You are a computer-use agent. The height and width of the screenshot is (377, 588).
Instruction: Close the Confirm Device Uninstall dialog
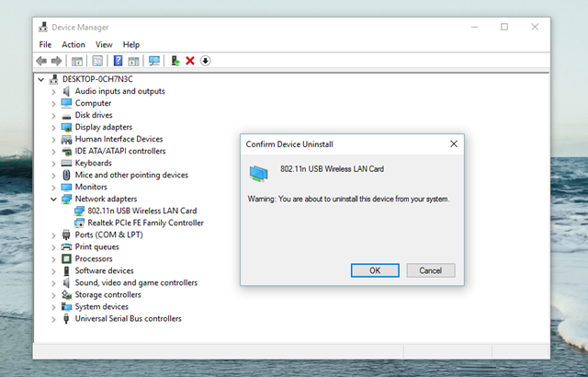pos(453,144)
